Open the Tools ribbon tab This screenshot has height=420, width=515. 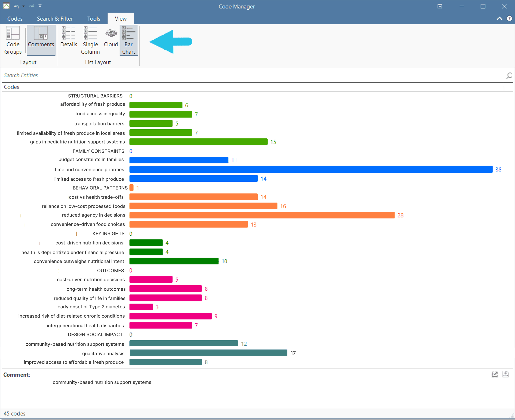click(x=94, y=19)
